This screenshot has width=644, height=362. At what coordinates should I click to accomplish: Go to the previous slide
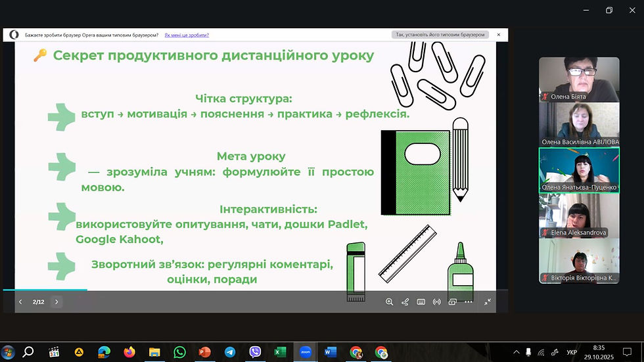coord(20,302)
